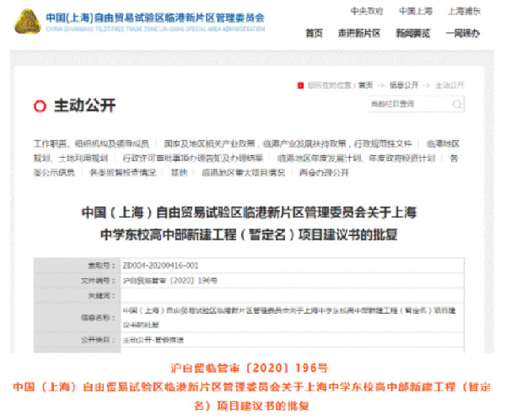Go to 主动公开 in the breadcrumb

click(x=449, y=85)
